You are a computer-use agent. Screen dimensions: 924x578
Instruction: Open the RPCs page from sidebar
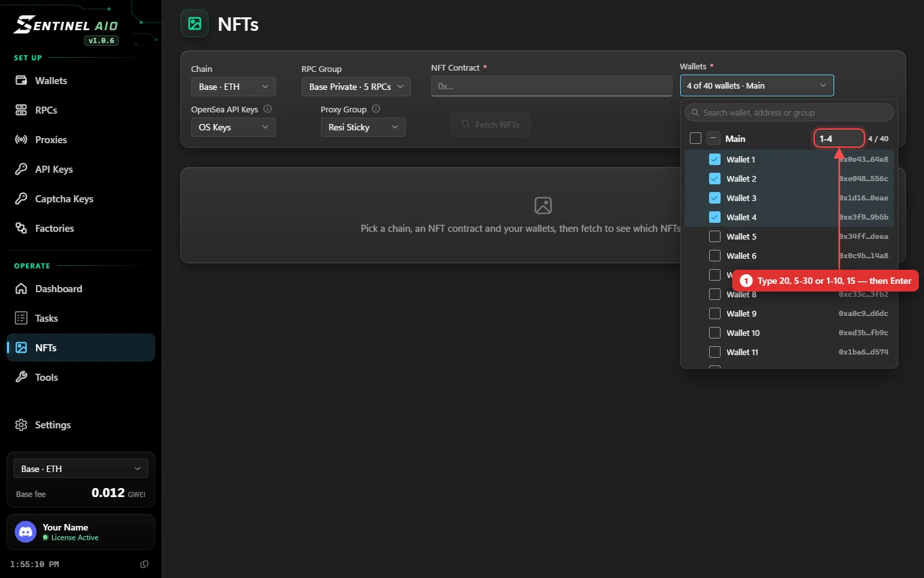tap(80, 110)
